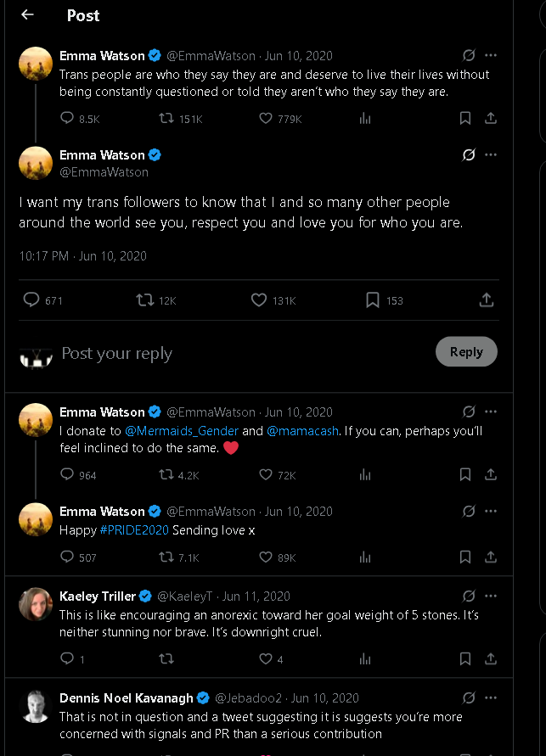Open more options on Kaeley Triller's reply

(x=491, y=596)
